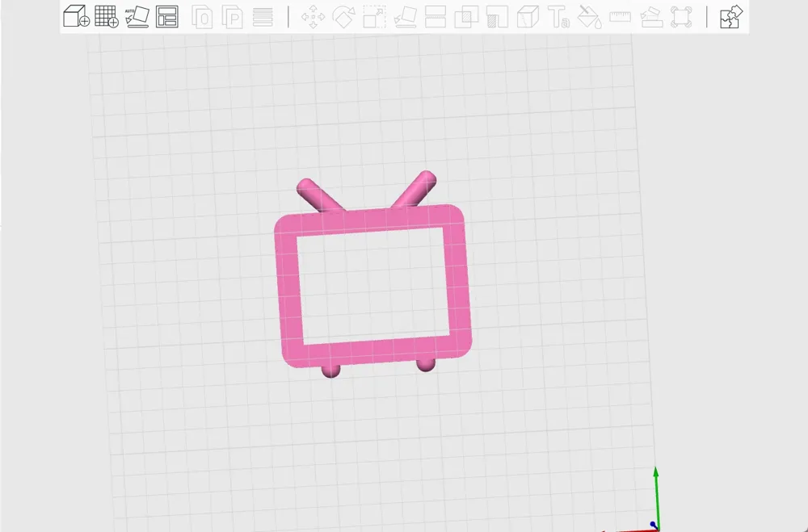Select the paint bucket drop icon
Screen dimensions: 808x532
[x=590, y=17]
